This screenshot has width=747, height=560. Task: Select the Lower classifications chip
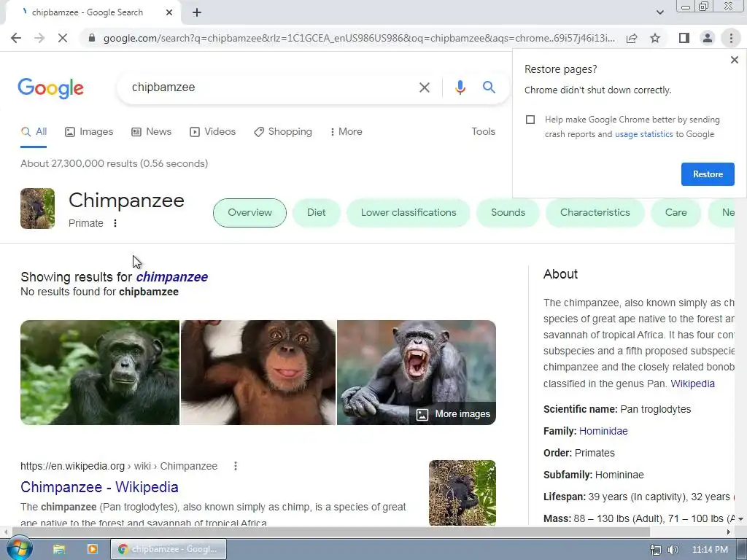(409, 213)
